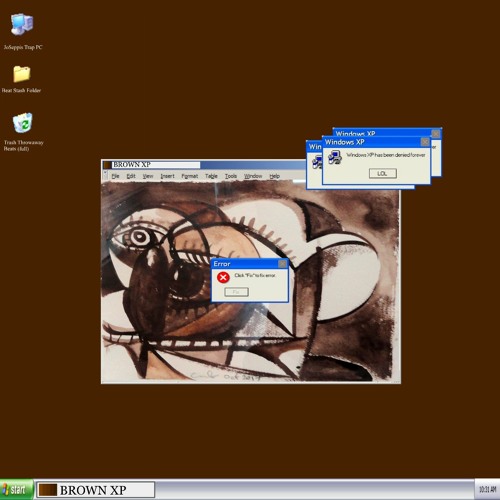Image resolution: width=500 pixels, height=500 pixels.
Task: Click network computers icon in front Windows XP dialog
Action: click(335, 157)
